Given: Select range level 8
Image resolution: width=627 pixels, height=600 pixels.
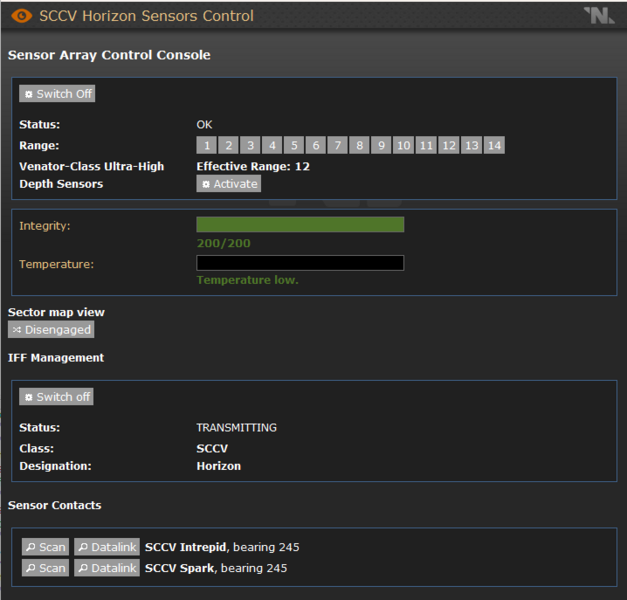Looking at the screenshot, I should [359, 146].
